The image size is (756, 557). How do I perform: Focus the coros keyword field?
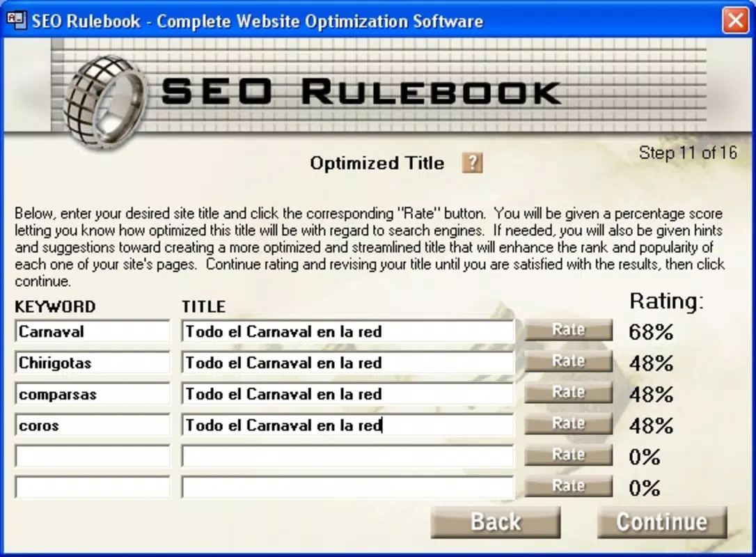(x=93, y=425)
